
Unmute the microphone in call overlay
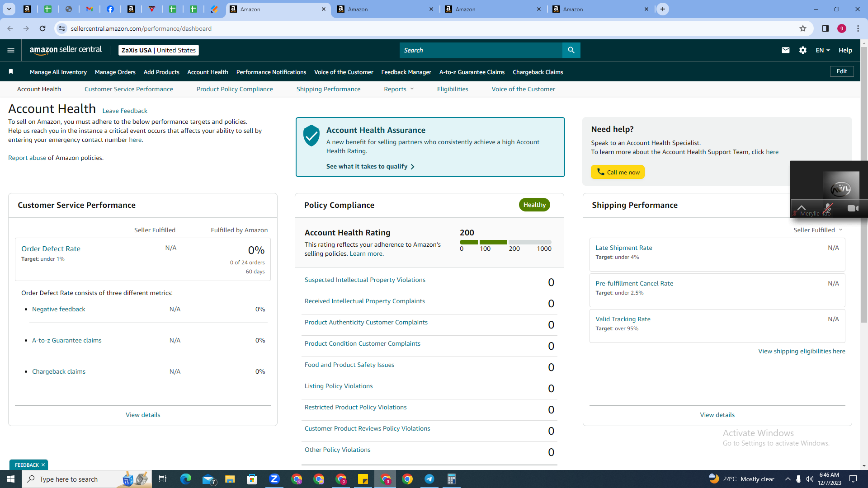(x=828, y=208)
